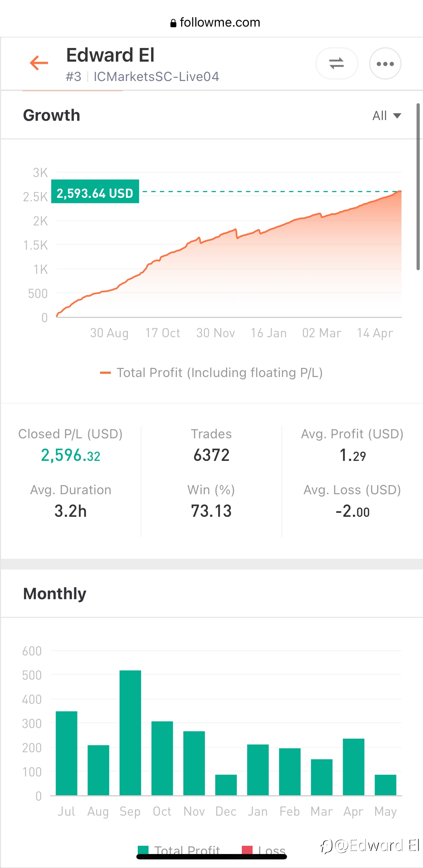Screen dimensions: 423x868
Task: Open the three-dots more options menu
Action: pos(385,63)
